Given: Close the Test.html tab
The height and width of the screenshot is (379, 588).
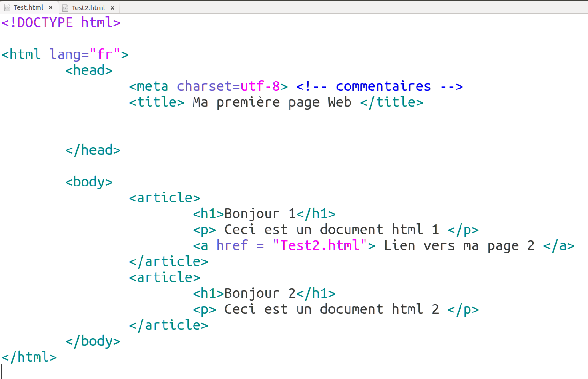Looking at the screenshot, I should coord(51,8).
